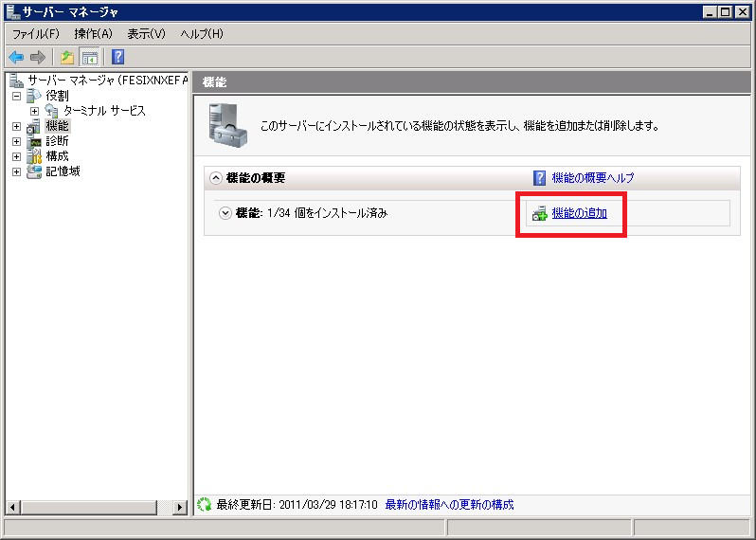
Task: Toggle the show/hide console tree toolbar icon
Action: [x=89, y=57]
